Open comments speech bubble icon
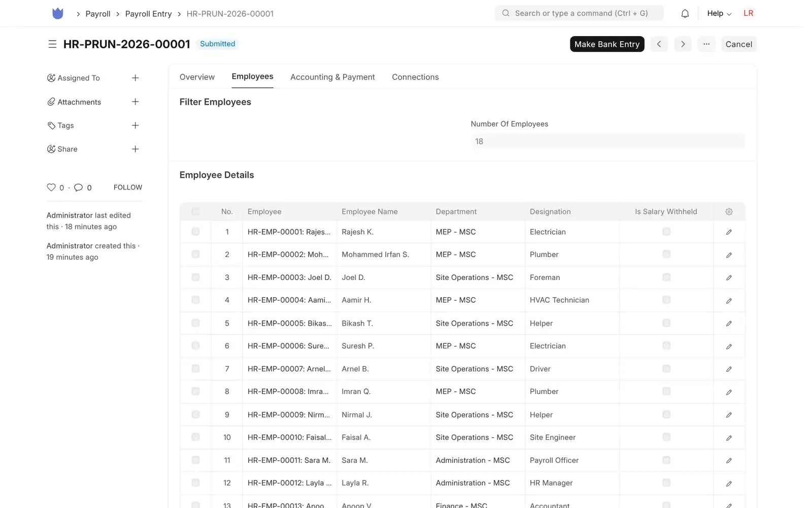Image resolution: width=812 pixels, height=508 pixels. coord(78,187)
